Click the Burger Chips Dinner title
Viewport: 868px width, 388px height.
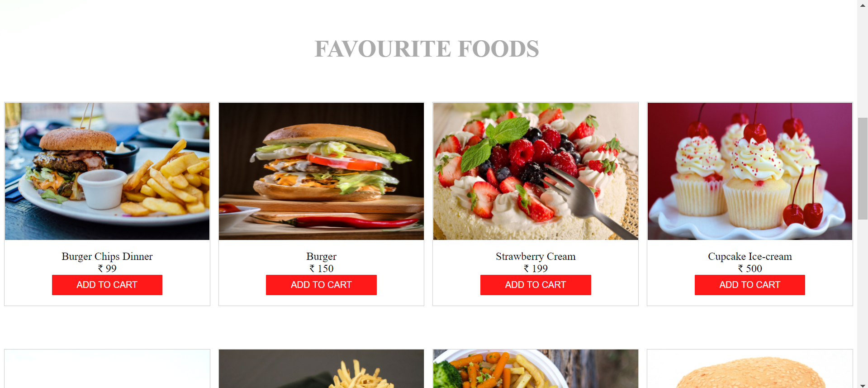107,256
